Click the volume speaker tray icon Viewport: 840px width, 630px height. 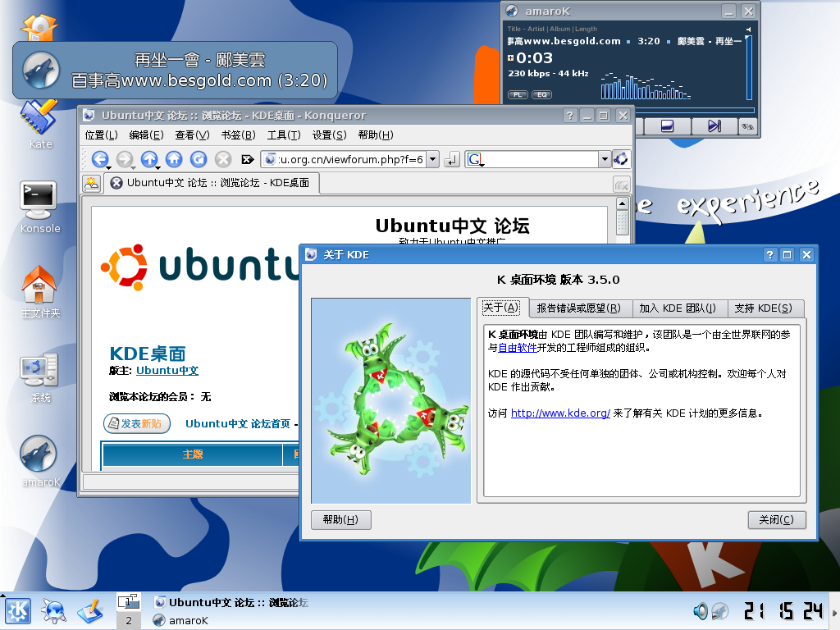pyautogui.click(x=701, y=610)
